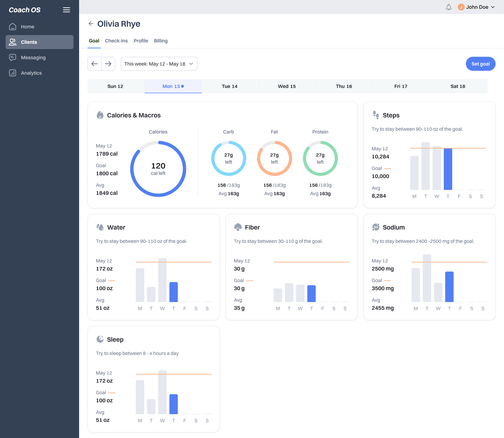
Task: Click the Fiber broccoli icon
Action: (238, 227)
